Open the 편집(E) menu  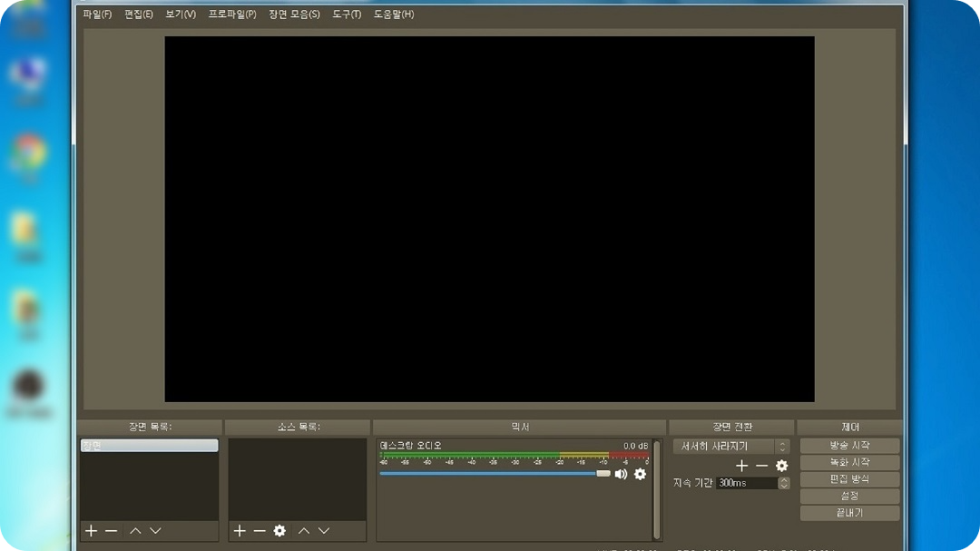[x=138, y=15]
